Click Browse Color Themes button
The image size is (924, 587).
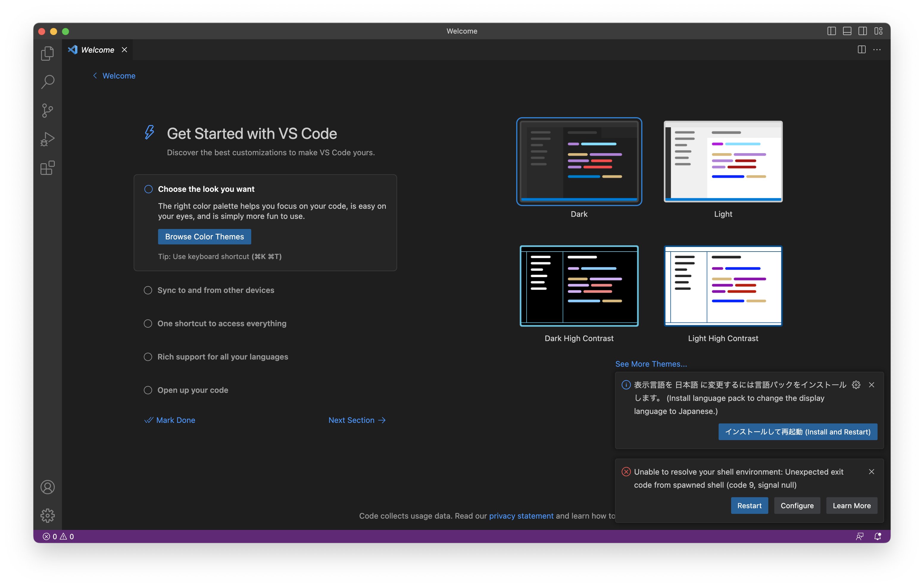[204, 237]
